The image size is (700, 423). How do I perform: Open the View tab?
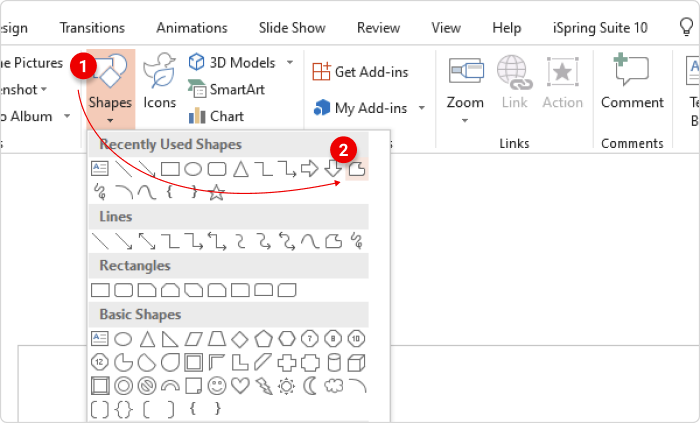pos(446,28)
